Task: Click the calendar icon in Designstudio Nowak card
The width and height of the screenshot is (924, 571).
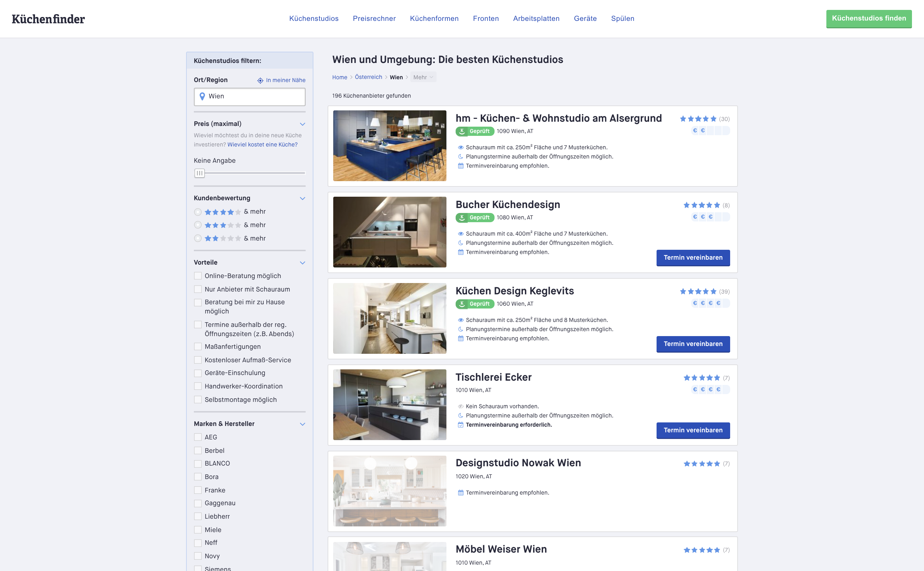Action: [460, 493]
